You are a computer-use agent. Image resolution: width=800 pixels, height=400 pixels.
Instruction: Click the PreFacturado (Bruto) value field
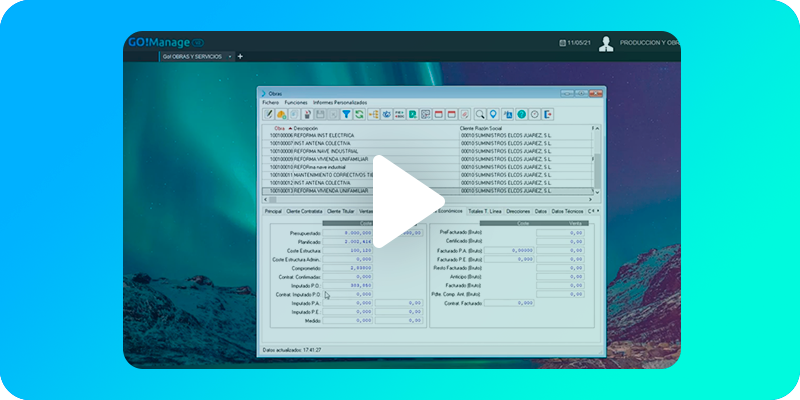coord(560,233)
